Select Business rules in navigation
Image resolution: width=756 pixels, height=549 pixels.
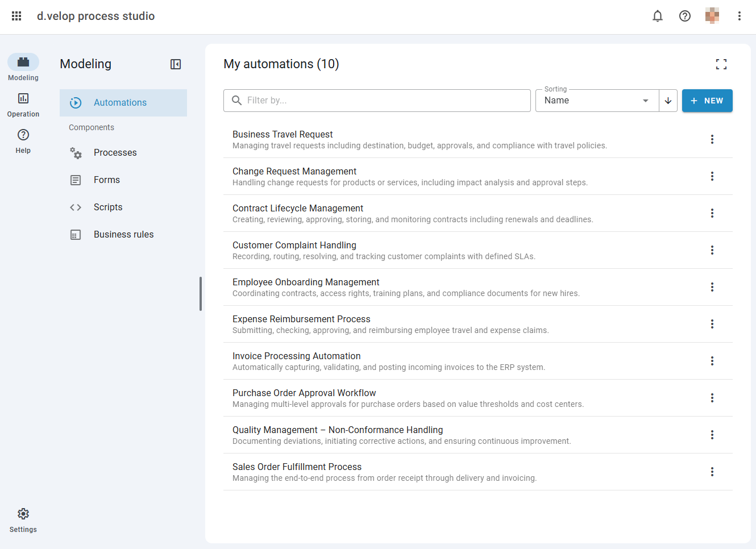coord(123,234)
